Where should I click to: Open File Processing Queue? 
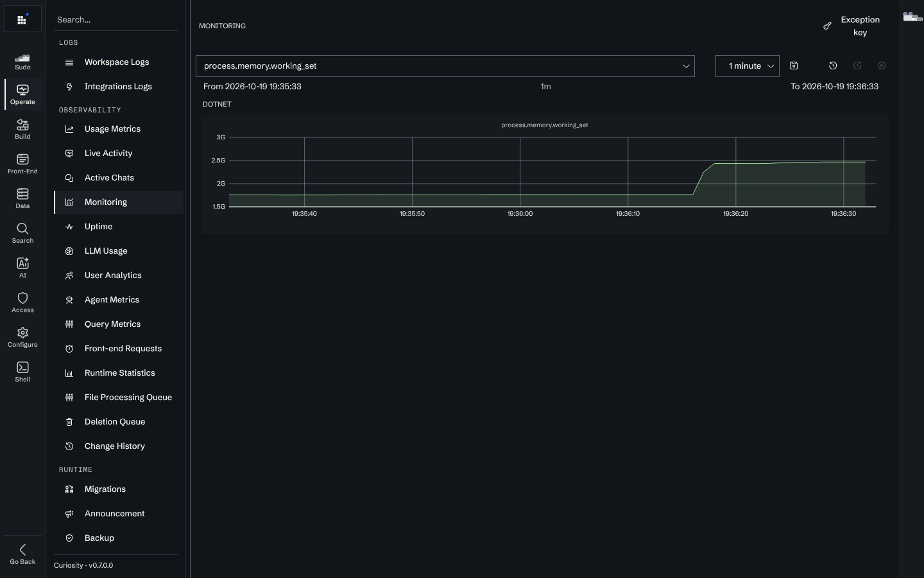click(119, 398)
